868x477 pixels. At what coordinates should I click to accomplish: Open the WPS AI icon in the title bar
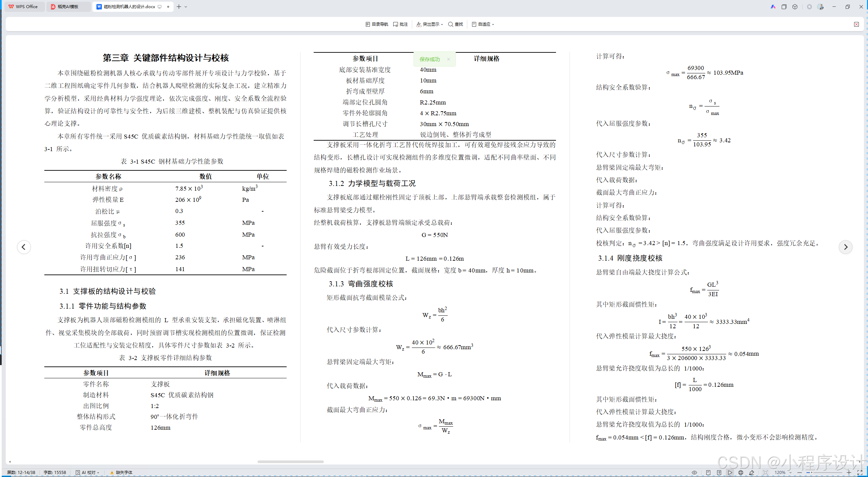pyautogui.click(x=773, y=6)
